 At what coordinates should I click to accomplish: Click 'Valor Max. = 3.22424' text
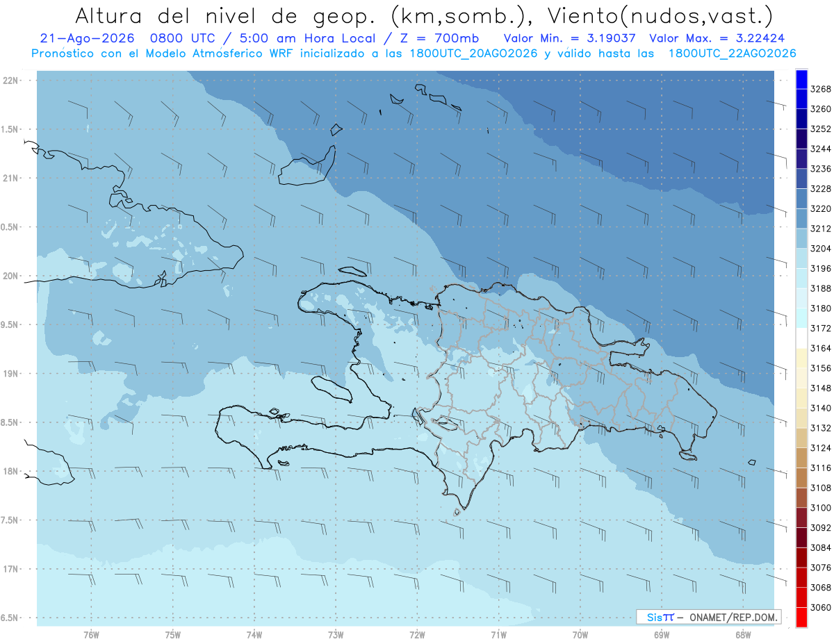click(x=718, y=38)
